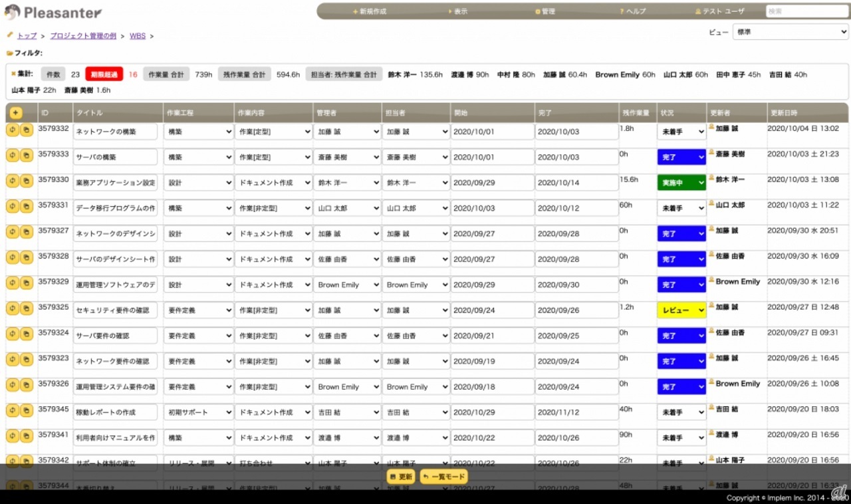Click copy icon for row 3579327

click(x=26, y=231)
